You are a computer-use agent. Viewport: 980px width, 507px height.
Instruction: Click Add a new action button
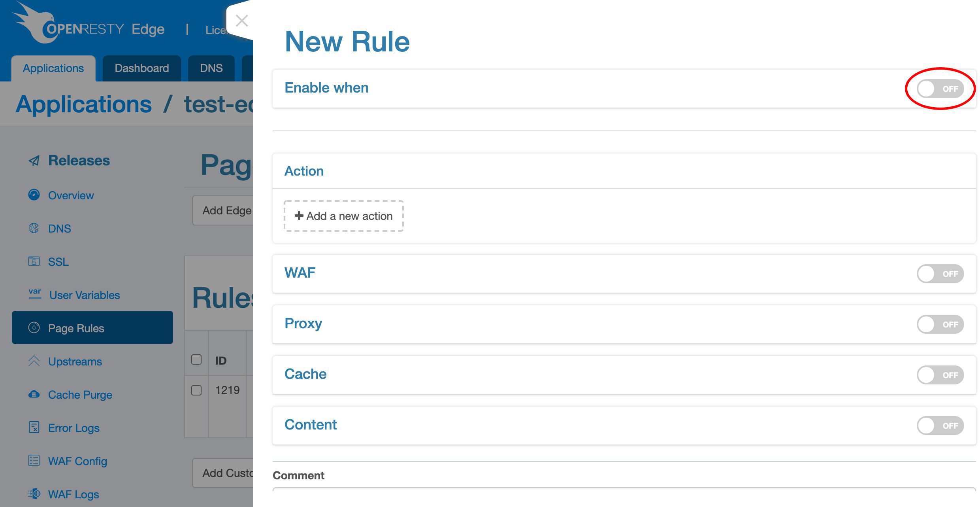tap(343, 216)
